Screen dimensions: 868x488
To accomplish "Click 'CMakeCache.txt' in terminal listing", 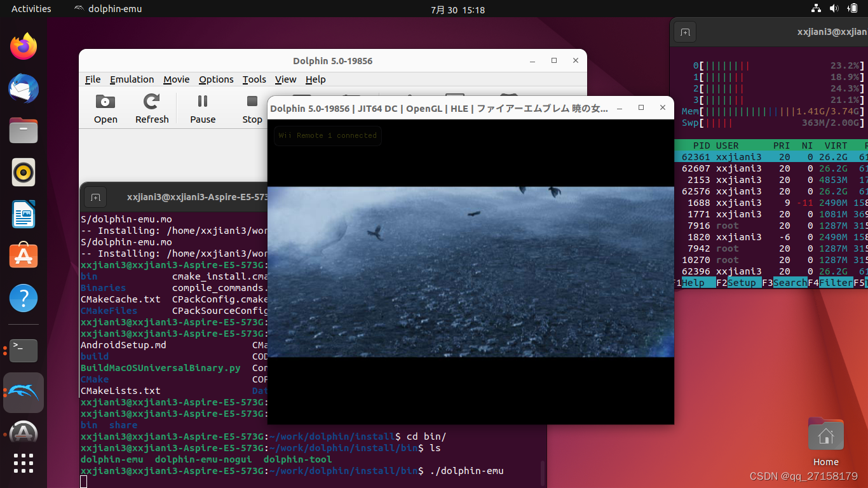I will 121,299.
